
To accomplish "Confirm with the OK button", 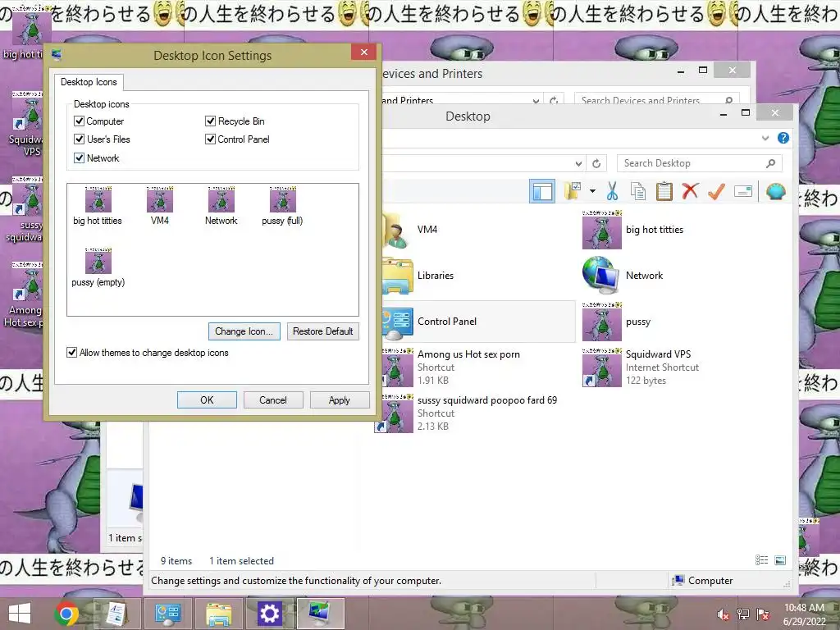I will click(207, 400).
